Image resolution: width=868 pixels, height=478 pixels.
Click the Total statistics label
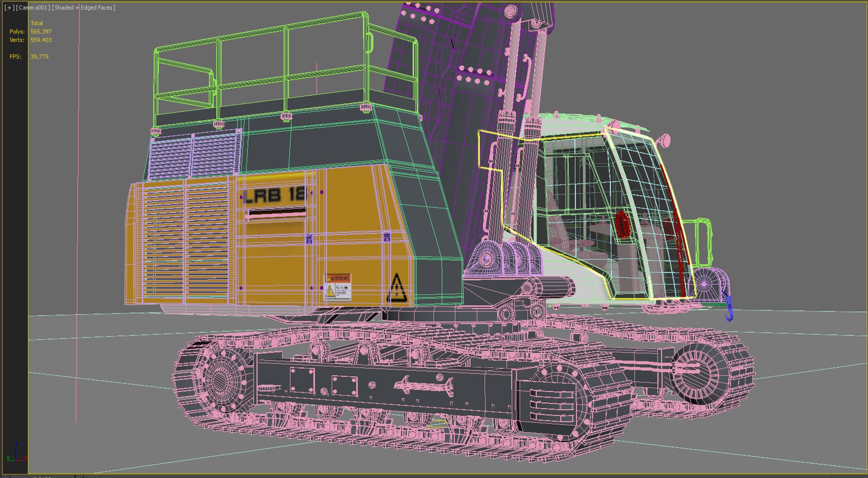[37, 23]
